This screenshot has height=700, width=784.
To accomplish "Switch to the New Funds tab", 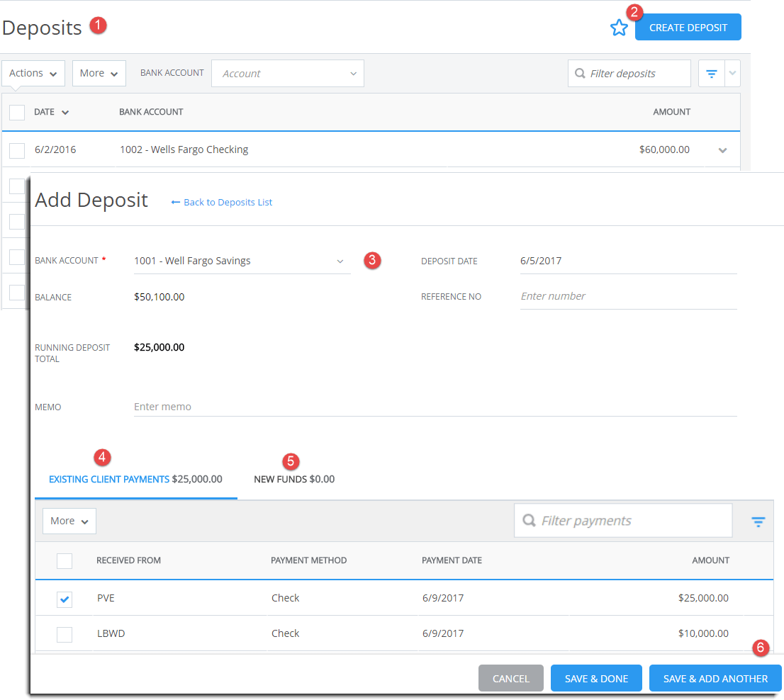I will (294, 479).
